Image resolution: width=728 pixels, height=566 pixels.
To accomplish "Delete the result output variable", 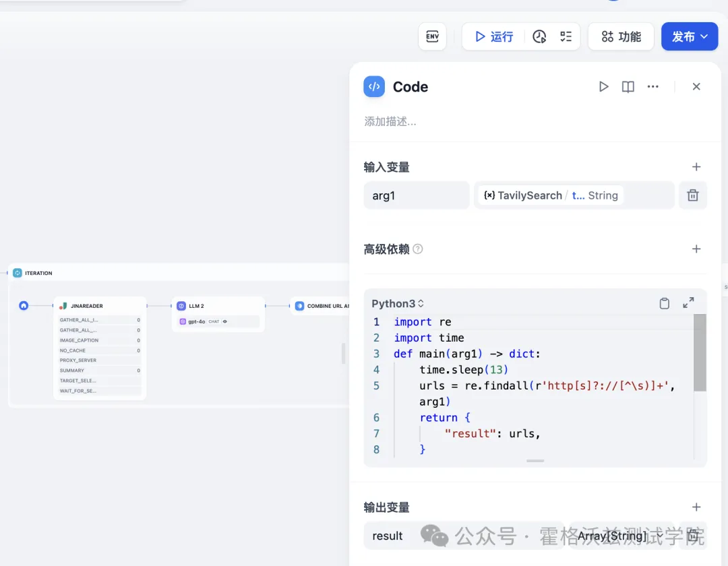I will (693, 536).
